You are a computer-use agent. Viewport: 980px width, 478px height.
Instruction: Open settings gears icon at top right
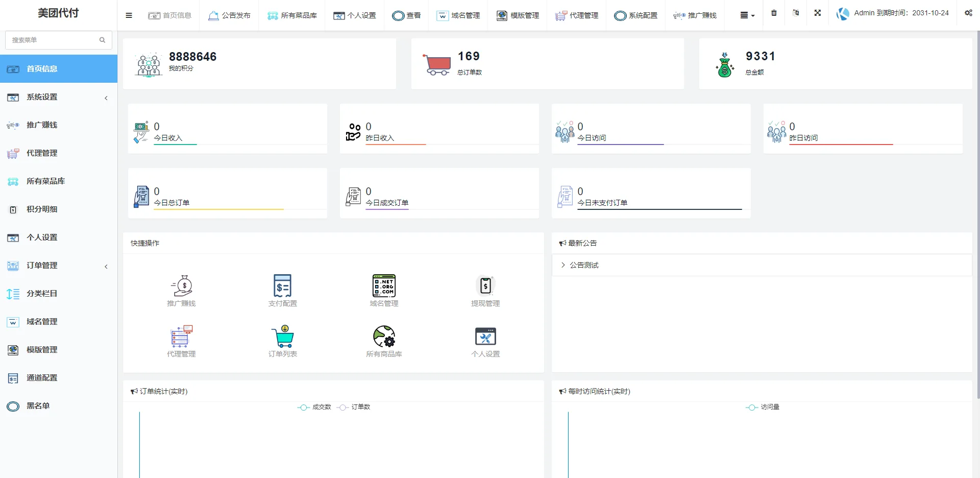click(968, 13)
